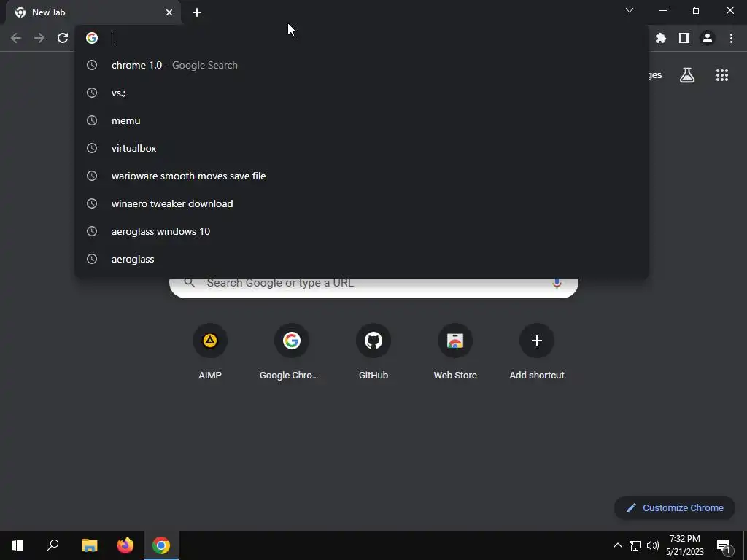Select suggestion memu

click(x=362, y=120)
